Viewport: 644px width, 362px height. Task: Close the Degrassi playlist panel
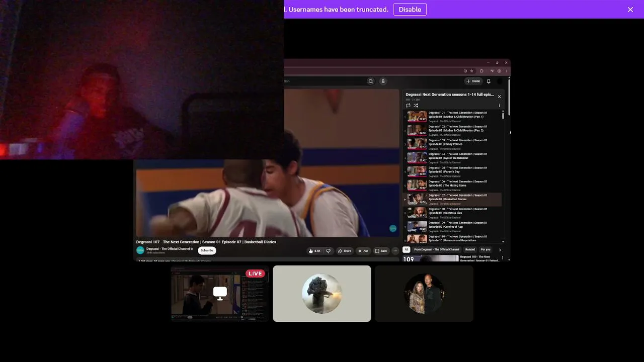499,97
